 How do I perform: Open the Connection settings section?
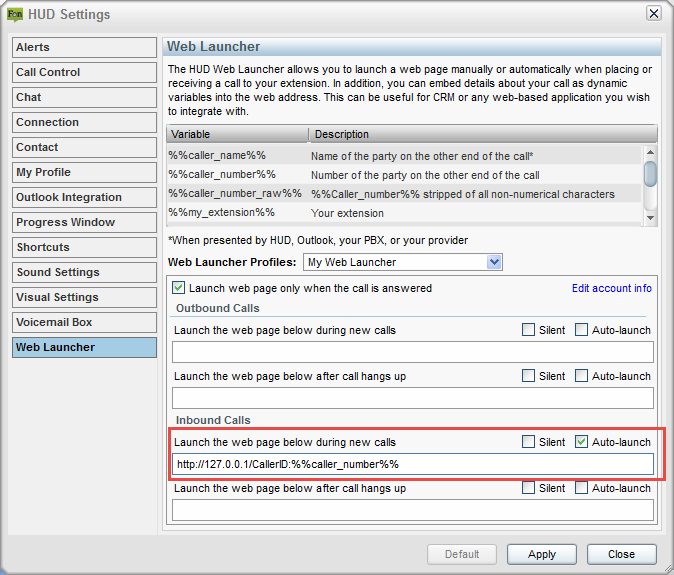(x=84, y=122)
